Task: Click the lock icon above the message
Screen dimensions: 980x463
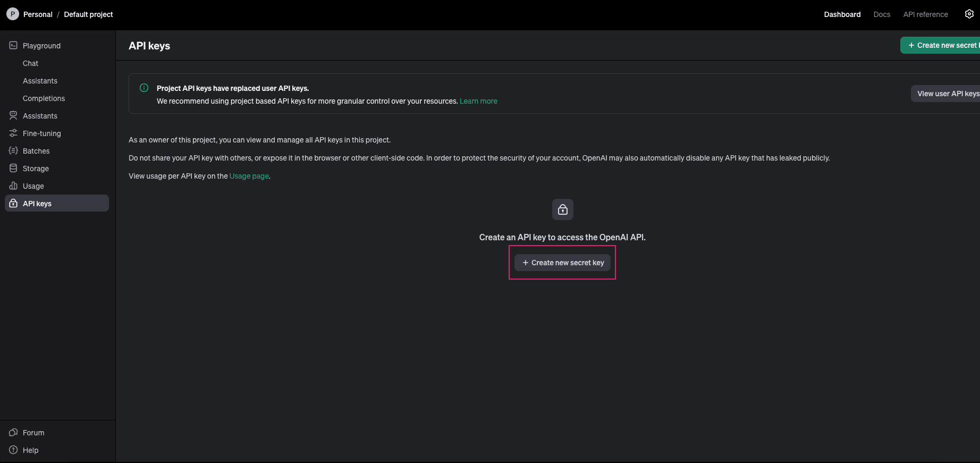Action: point(562,210)
